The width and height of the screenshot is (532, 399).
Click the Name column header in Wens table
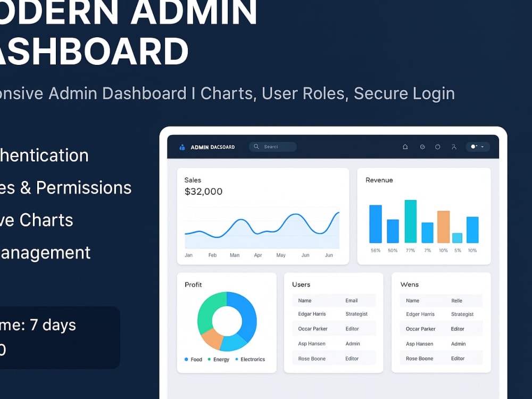pyautogui.click(x=413, y=301)
